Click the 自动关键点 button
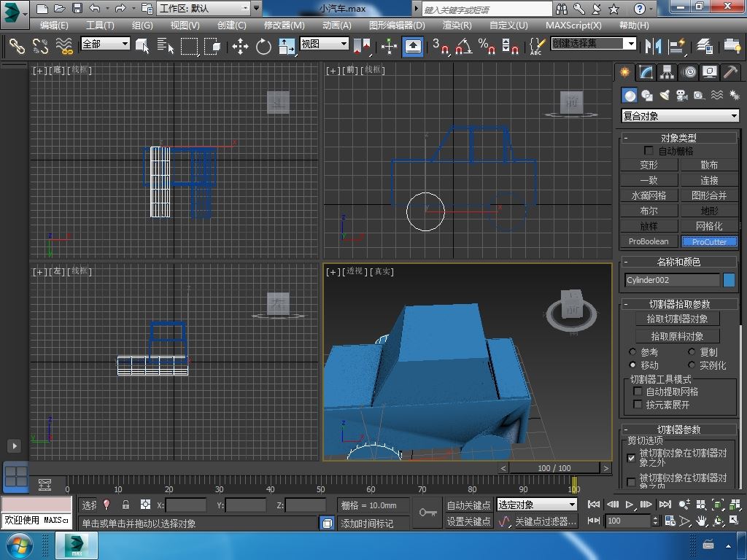 [x=469, y=505]
